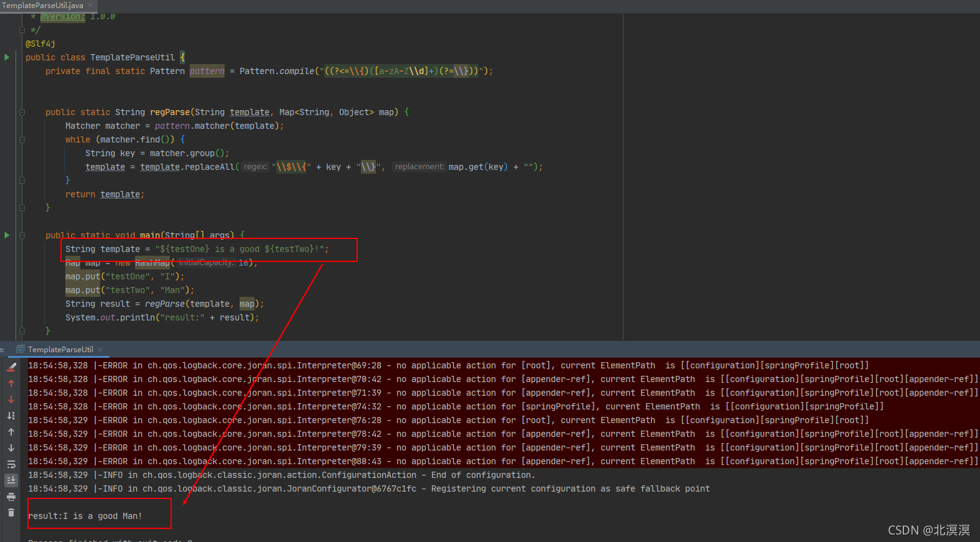
Task: Close the TemplateParseUtil.java editor tab
Action: click(x=90, y=5)
